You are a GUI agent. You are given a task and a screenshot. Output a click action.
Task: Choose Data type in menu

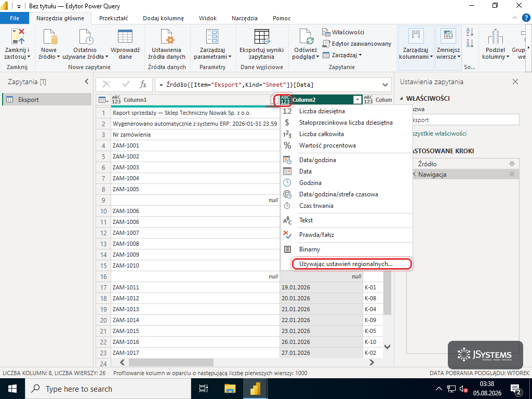(x=347, y=171)
